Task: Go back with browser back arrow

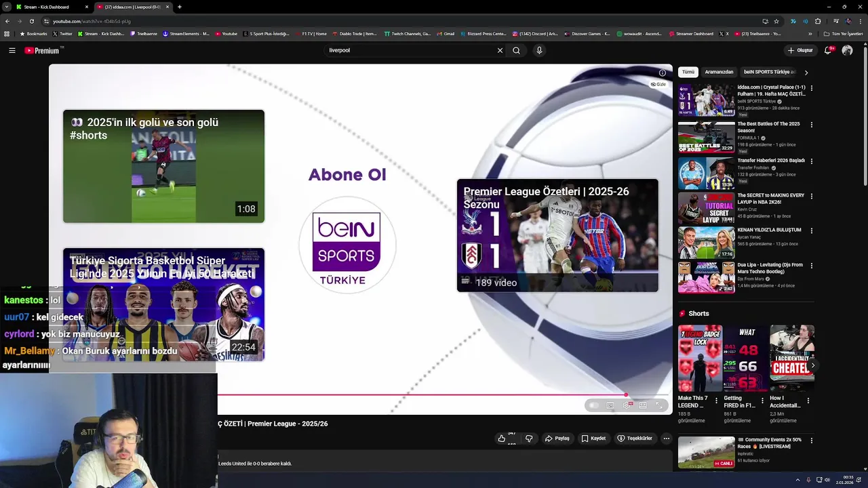Action: [x=7, y=21]
